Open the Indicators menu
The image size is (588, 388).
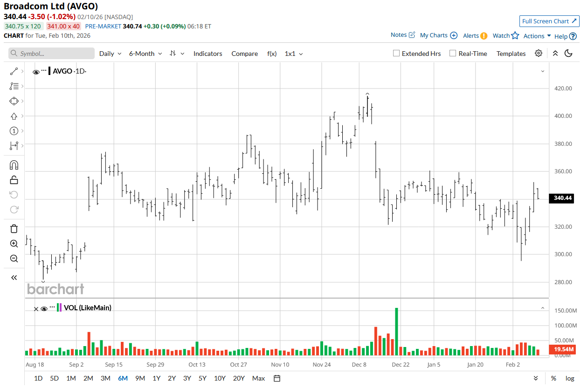pyautogui.click(x=208, y=54)
